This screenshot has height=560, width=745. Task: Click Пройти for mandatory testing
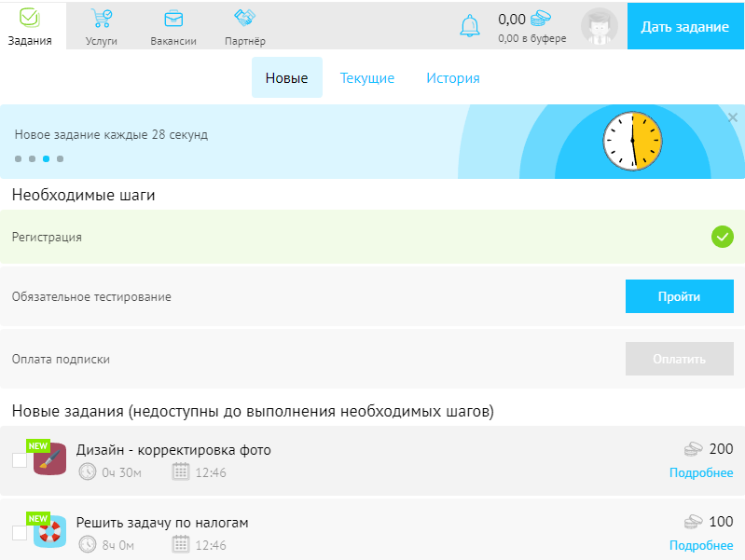coord(680,296)
